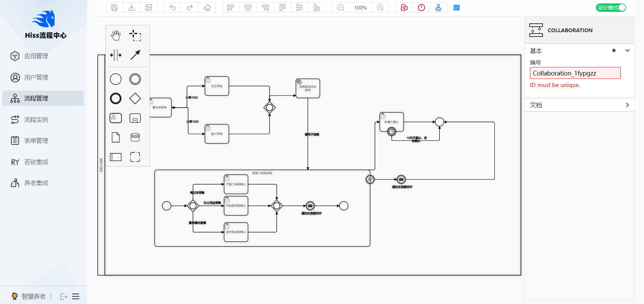Viewport: 644px width, 304px height.
Task: Collapse the 基本 section
Action: coord(627,50)
